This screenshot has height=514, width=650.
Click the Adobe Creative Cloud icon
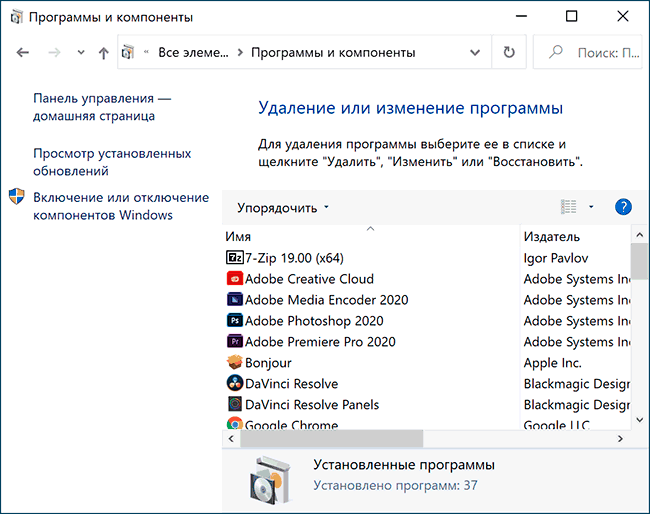(235, 279)
